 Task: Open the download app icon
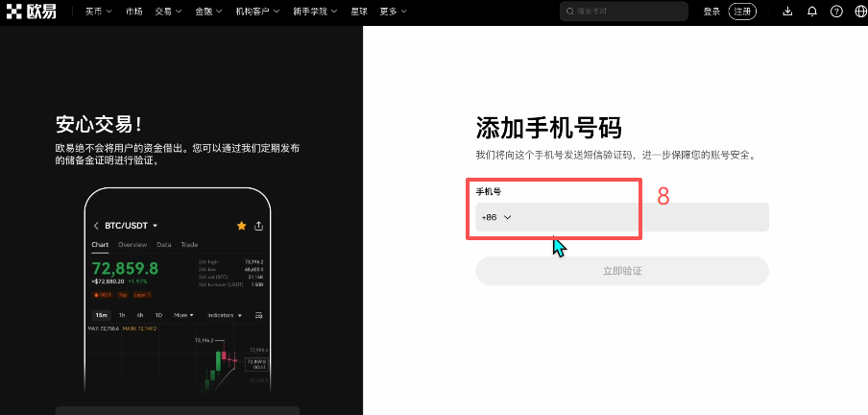pyautogui.click(x=787, y=12)
